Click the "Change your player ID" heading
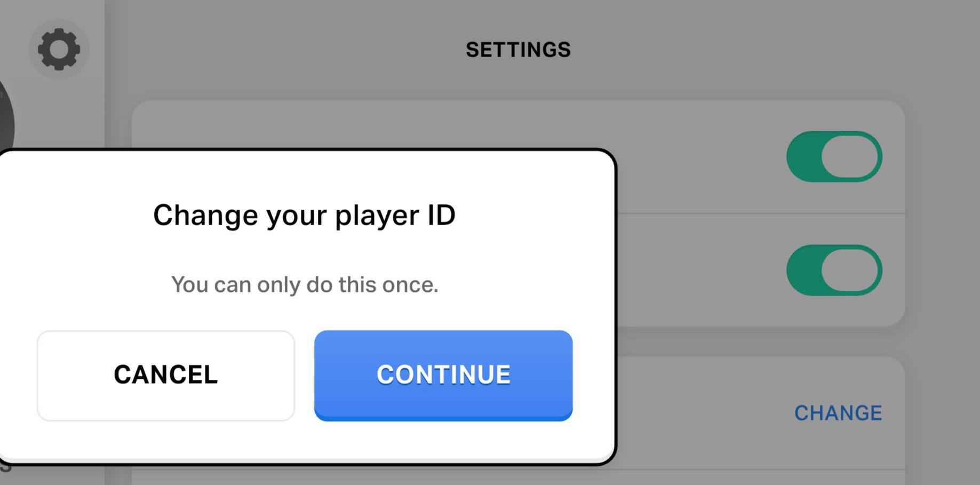 click(x=304, y=215)
